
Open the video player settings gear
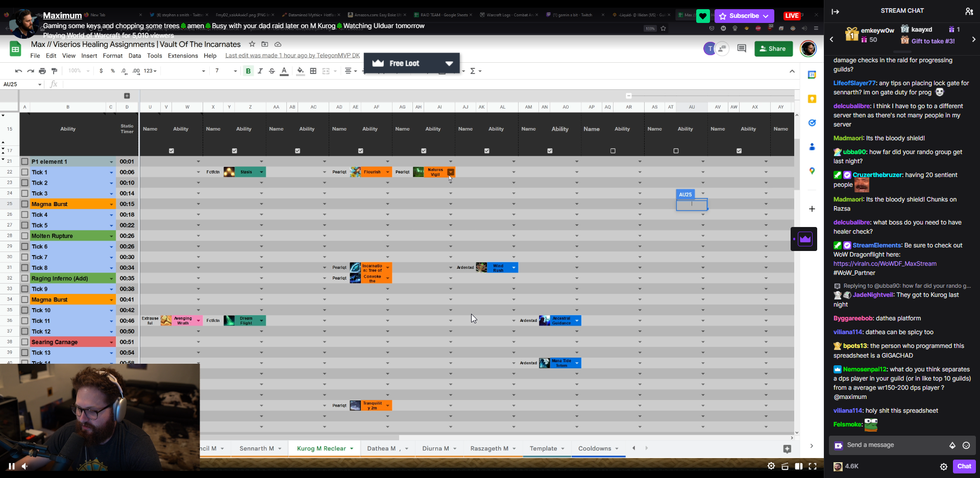771,466
